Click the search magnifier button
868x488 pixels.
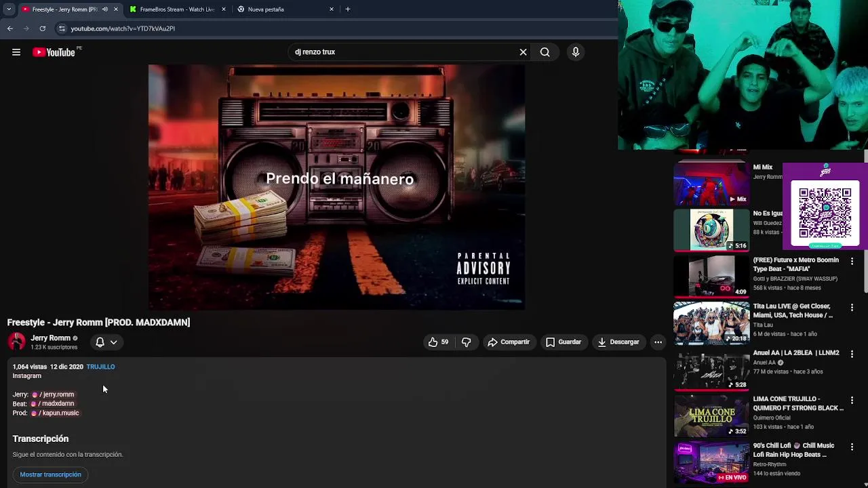[545, 52]
